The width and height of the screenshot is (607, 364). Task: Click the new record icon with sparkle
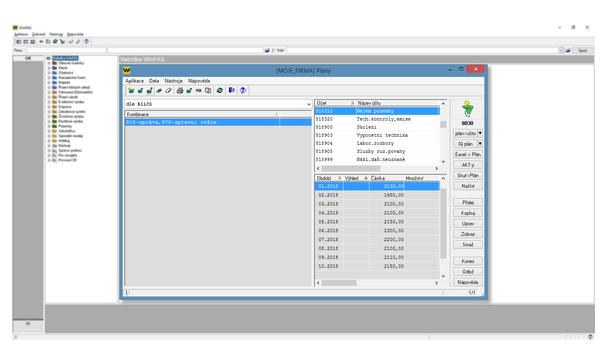pos(131,91)
